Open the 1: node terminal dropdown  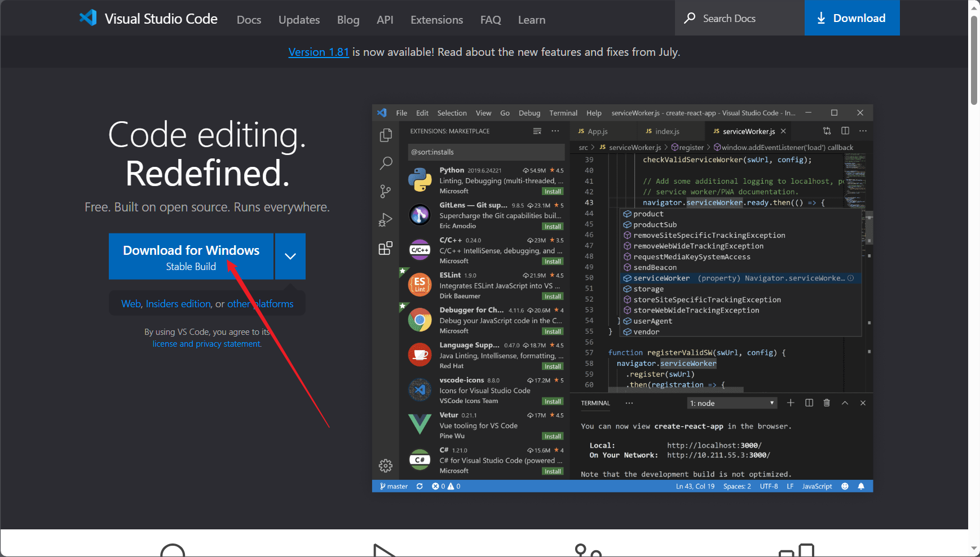[731, 403]
